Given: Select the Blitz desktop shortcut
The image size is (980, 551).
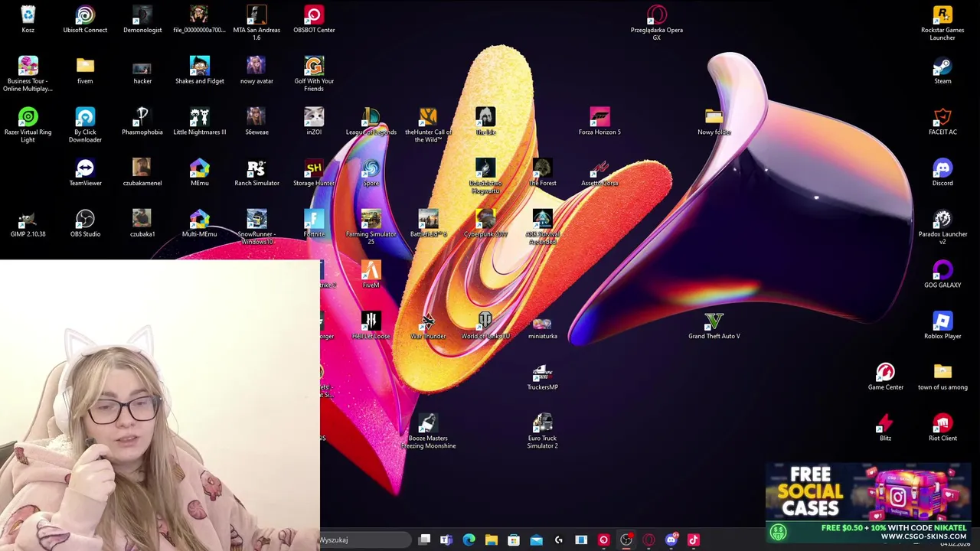Looking at the screenshot, I should click(885, 429).
